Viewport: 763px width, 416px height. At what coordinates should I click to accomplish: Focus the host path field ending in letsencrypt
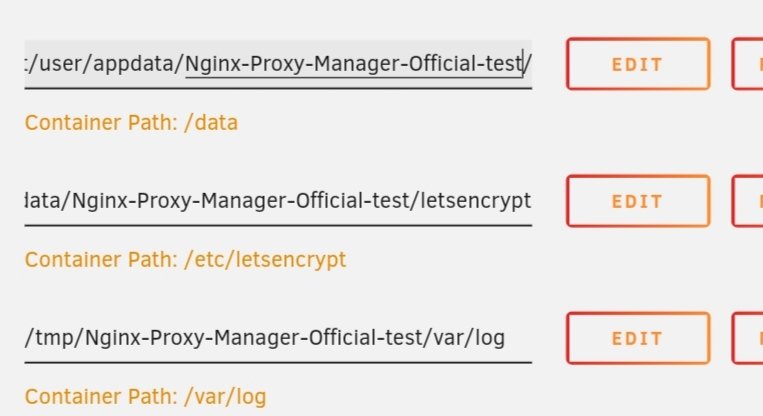[x=278, y=201]
